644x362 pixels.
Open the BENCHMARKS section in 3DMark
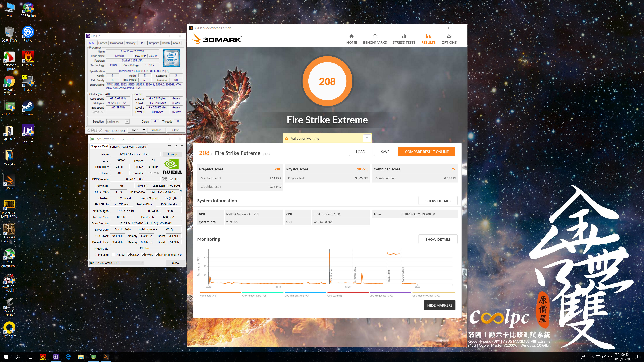pos(375,39)
